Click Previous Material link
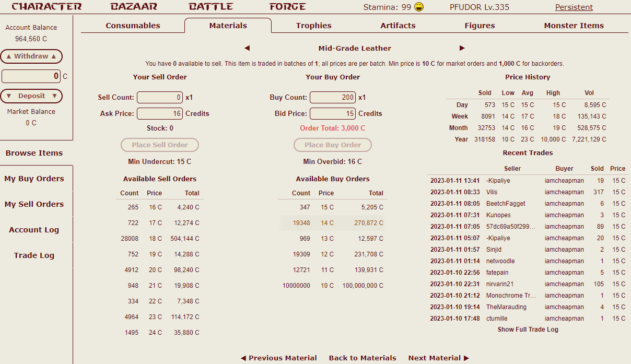631x364 pixels. pos(278,358)
